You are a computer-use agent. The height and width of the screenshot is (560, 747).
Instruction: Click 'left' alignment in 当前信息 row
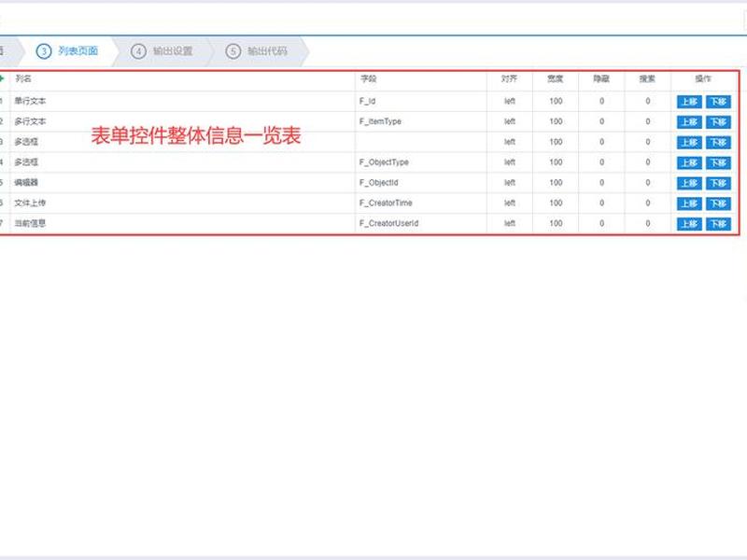510,223
